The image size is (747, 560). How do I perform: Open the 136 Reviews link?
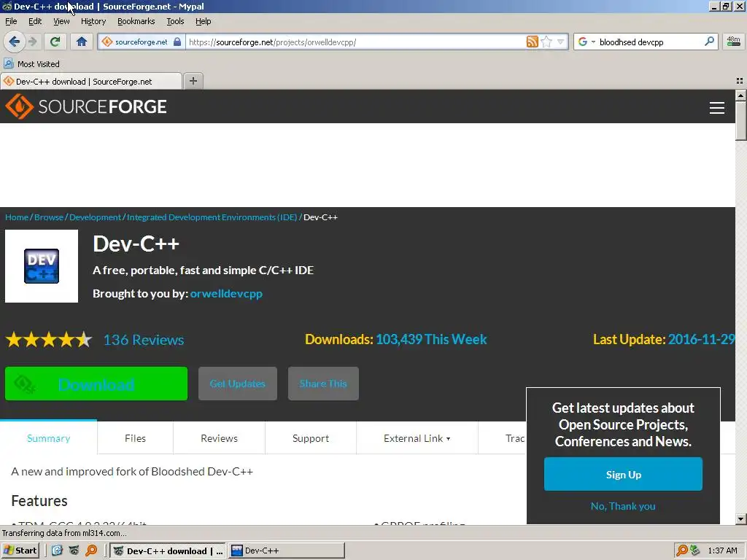coord(144,340)
